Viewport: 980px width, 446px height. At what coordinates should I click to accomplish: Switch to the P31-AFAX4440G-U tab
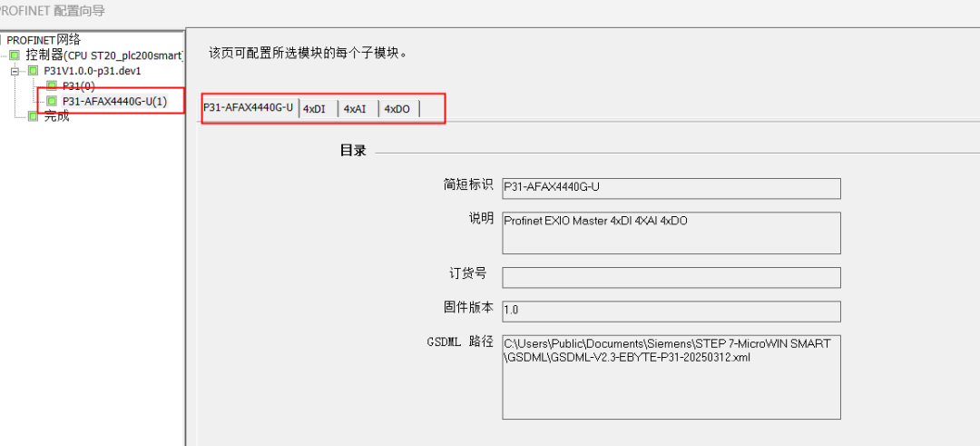[x=249, y=107]
